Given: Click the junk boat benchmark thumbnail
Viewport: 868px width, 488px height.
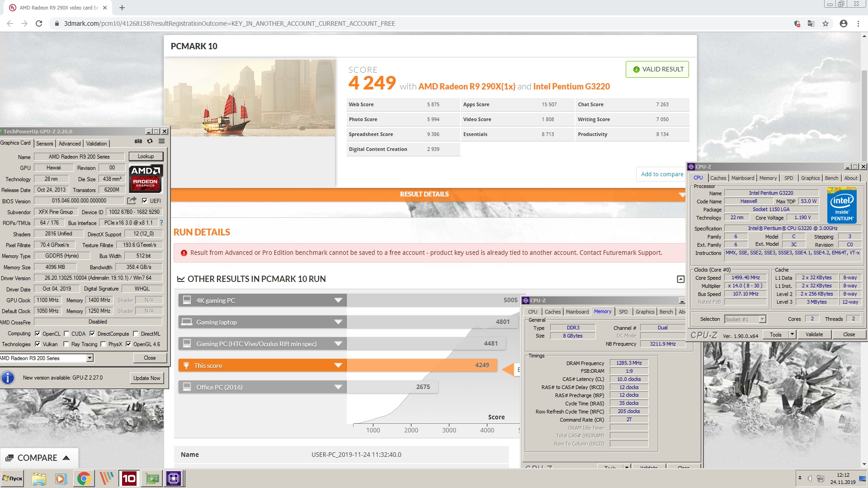Looking at the screenshot, I should coord(250,98).
